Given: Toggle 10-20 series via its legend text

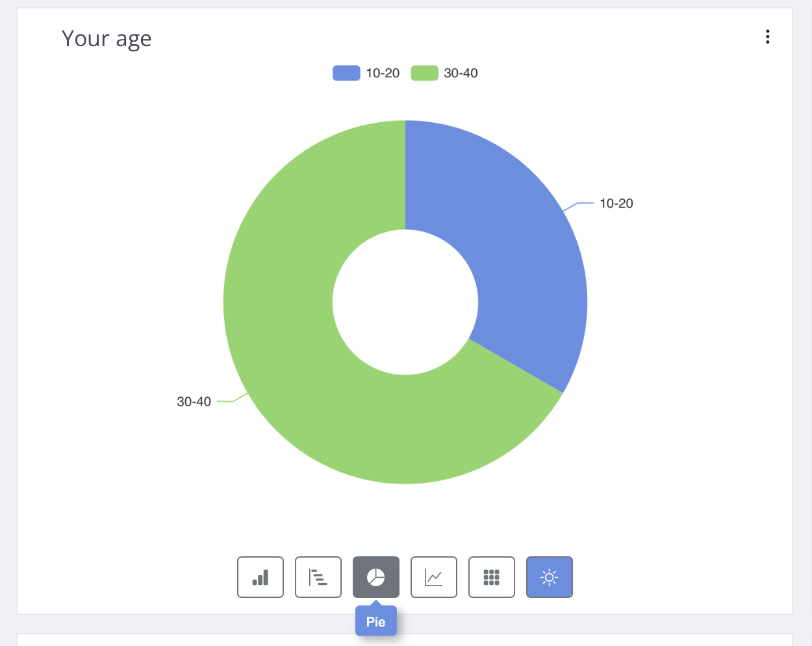Looking at the screenshot, I should click(x=383, y=73).
